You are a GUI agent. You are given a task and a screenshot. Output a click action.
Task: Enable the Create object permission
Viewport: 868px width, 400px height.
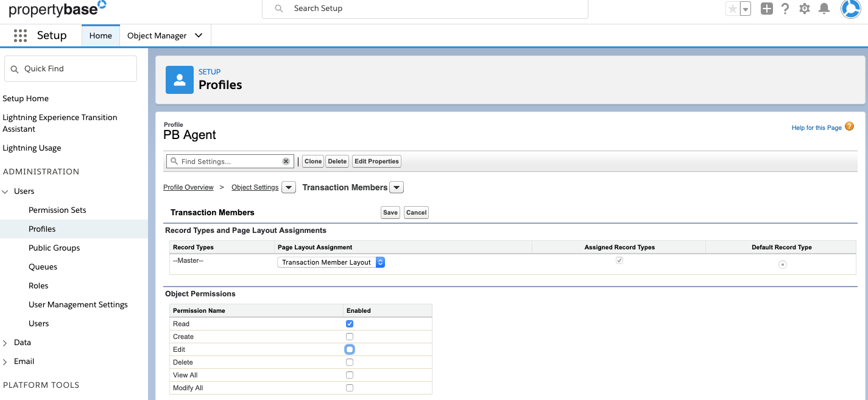(x=349, y=336)
